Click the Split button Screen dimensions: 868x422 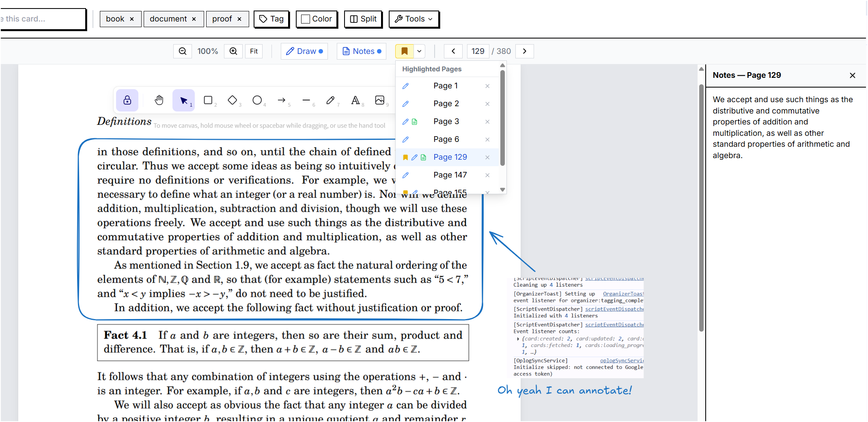click(x=363, y=19)
